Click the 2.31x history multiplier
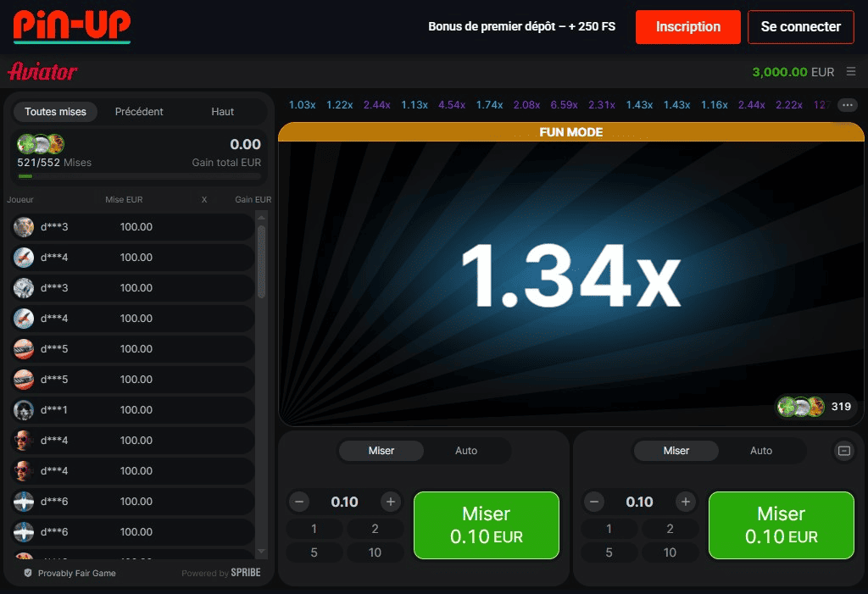The width and height of the screenshot is (868, 594). pos(602,104)
